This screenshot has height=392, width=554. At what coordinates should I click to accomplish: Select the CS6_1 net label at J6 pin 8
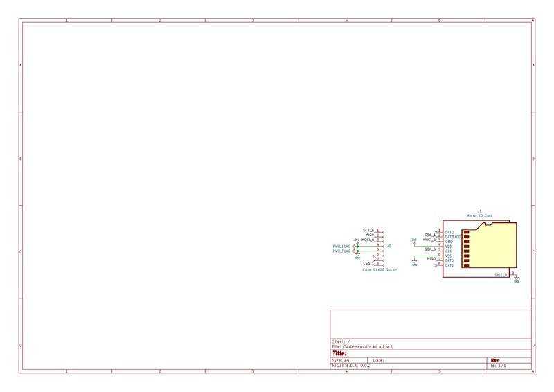368,263
